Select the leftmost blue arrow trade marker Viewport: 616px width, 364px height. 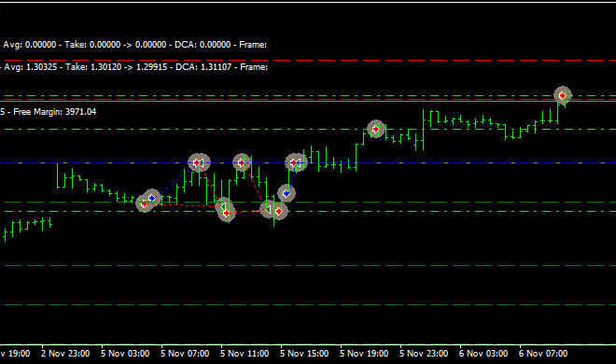(152, 198)
